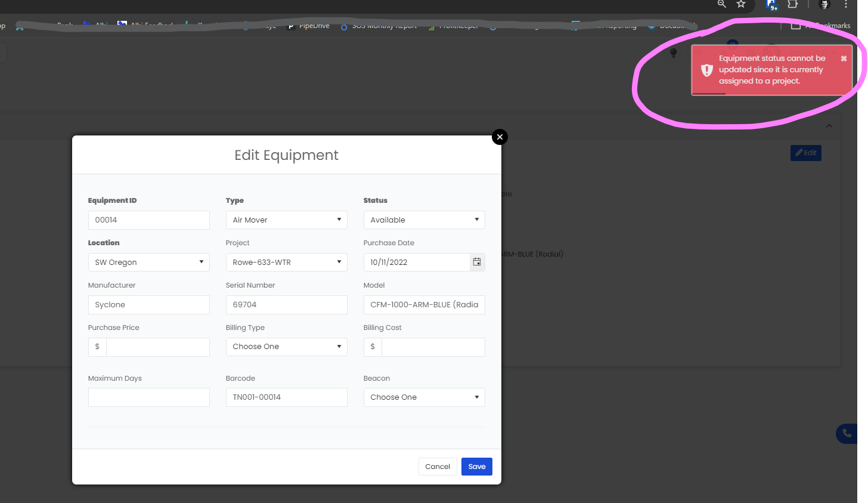The width and height of the screenshot is (868, 503).
Task: Click the Cancel button
Action: 438,467
